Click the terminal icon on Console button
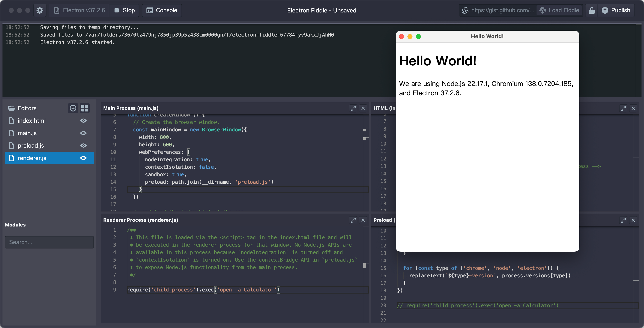Viewport: 644px width, 328px height. pyautogui.click(x=150, y=10)
